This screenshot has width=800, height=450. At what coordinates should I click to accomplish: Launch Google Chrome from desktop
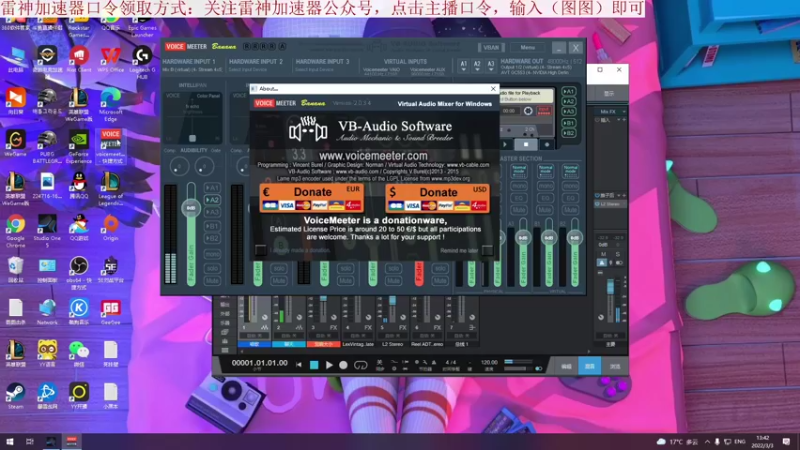15,231
